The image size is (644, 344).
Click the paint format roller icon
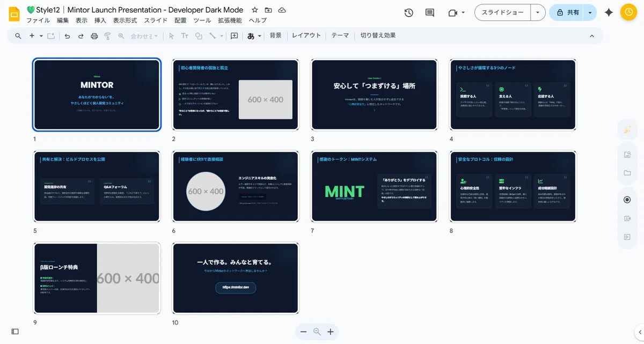(x=107, y=36)
